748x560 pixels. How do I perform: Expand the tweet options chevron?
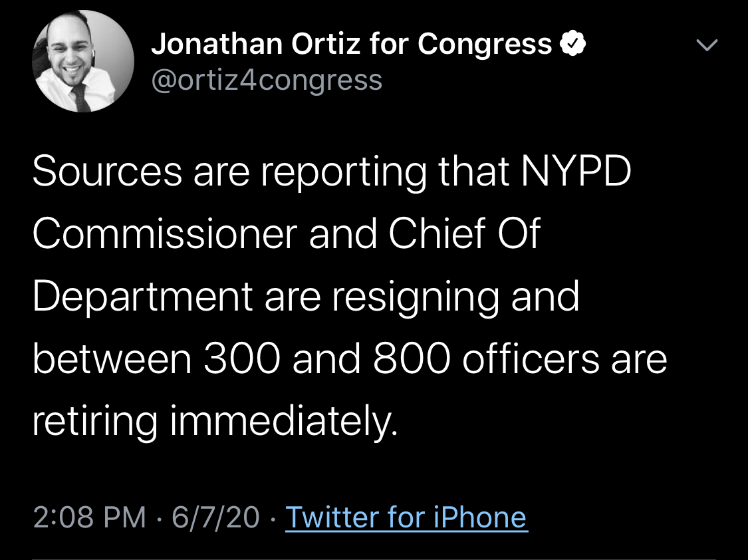(x=707, y=45)
